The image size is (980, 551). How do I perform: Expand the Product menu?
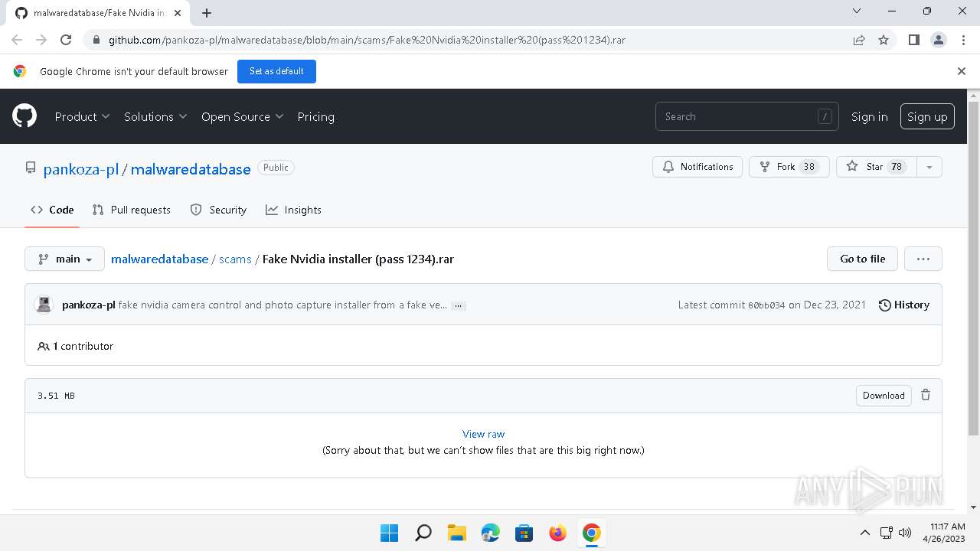[82, 116]
